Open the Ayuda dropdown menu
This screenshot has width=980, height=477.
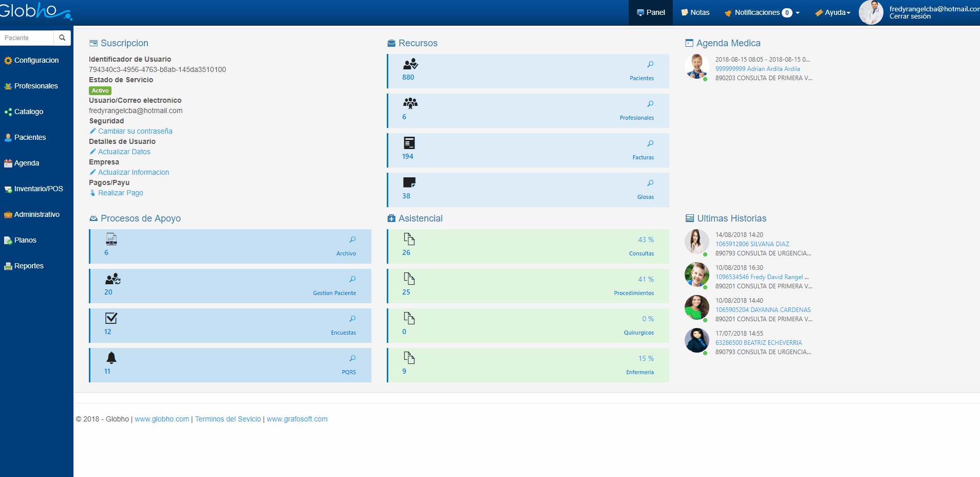pyautogui.click(x=833, y=13)
